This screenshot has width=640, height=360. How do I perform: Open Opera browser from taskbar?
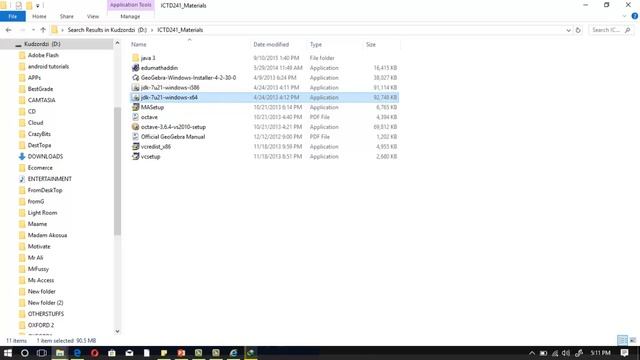click(95, 353)
